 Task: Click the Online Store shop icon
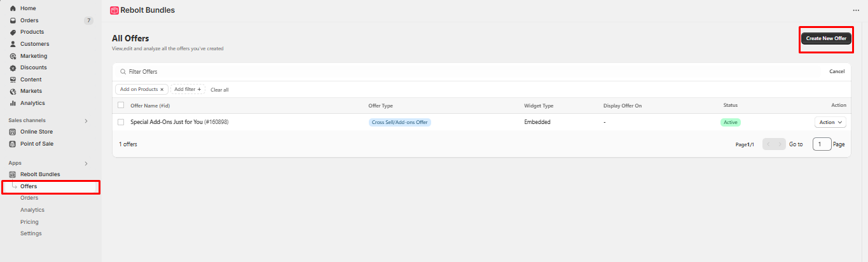click(x=13, y=132)
